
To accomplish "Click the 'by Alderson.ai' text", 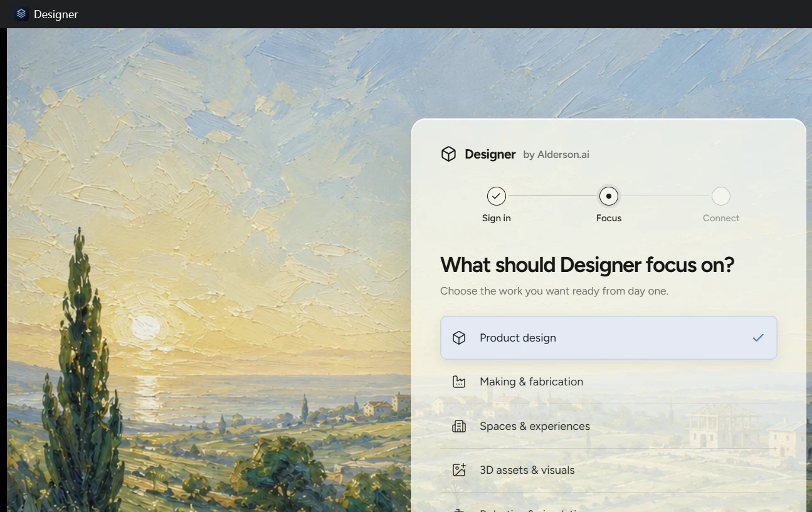I will pyautogui.click(x=556, y=154).
